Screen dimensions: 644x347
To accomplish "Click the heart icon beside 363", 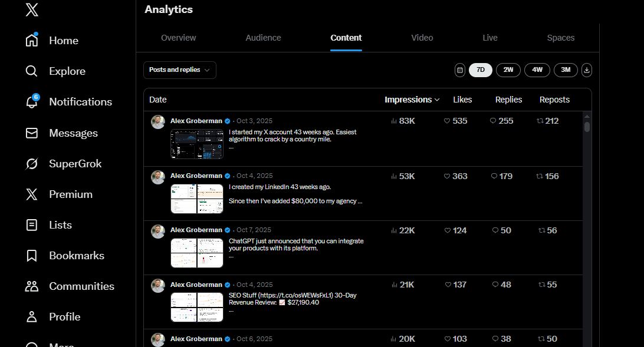I will click(x=447, y=176).
